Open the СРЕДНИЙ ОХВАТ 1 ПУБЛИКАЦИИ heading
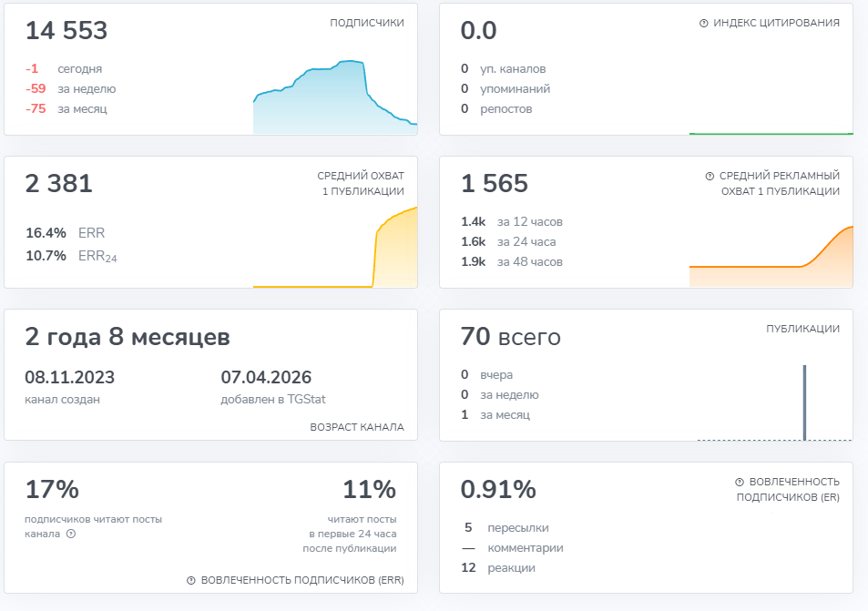This screenshot has height=611, width=868. coord(361,183)
